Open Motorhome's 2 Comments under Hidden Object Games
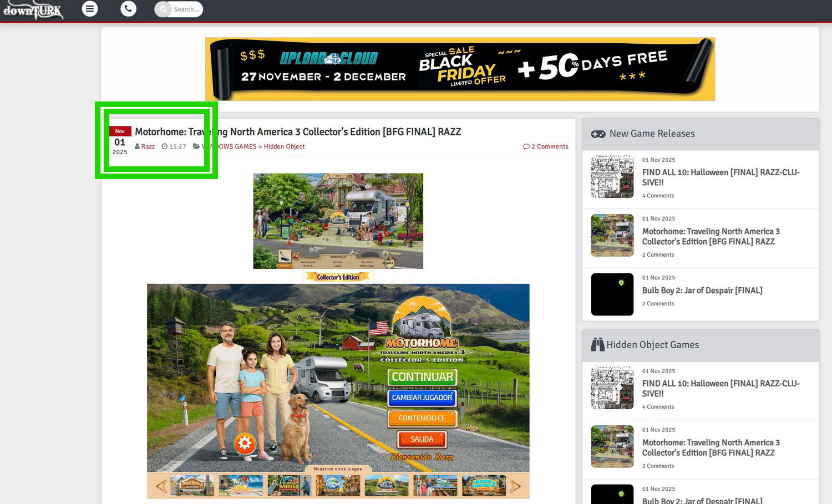Image resolution: width=832 pixels, height=504 pixels. [x=658, y=466]
